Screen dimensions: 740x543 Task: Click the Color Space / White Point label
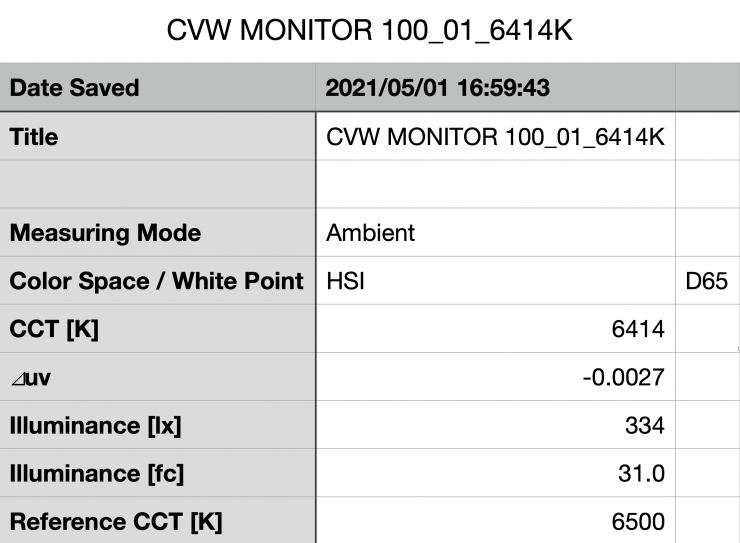(x=156, y=281)
